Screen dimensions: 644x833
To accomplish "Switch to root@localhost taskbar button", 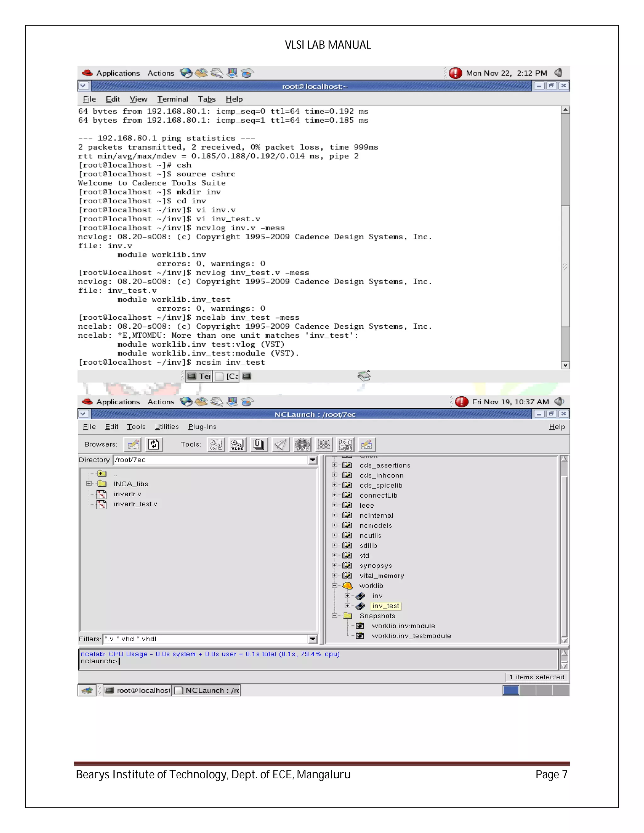I will click(x=138, y=690).
